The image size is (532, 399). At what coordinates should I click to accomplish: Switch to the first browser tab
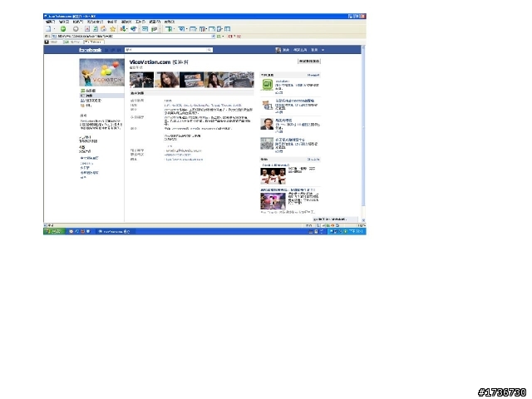pyautogui.click(x=53, y=42)
